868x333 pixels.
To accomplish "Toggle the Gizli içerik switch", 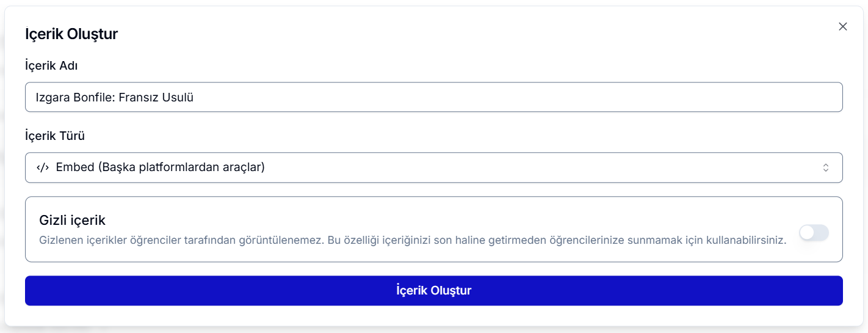I will (x=814, y=232).
